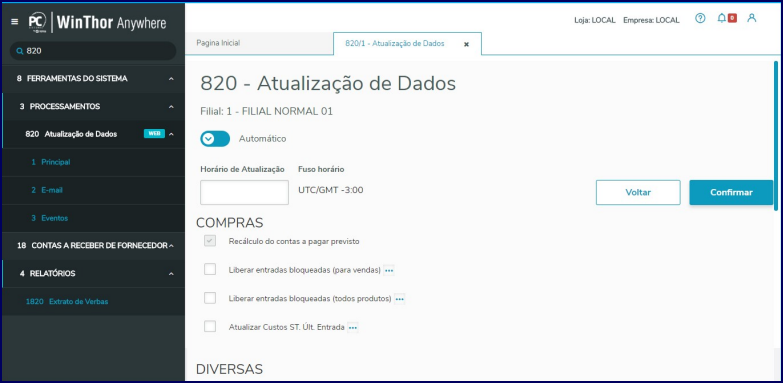Toggle Recálculo do contas a pagar previsto checkbox
This screenshot has width=783, height=383.
coord(210,241)
